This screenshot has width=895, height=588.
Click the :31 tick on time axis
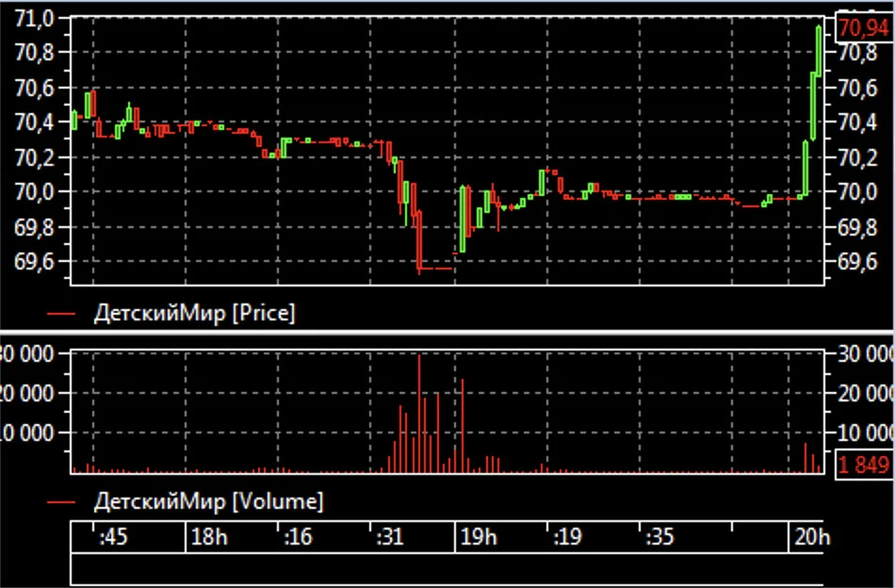click(x=390, y=536)
